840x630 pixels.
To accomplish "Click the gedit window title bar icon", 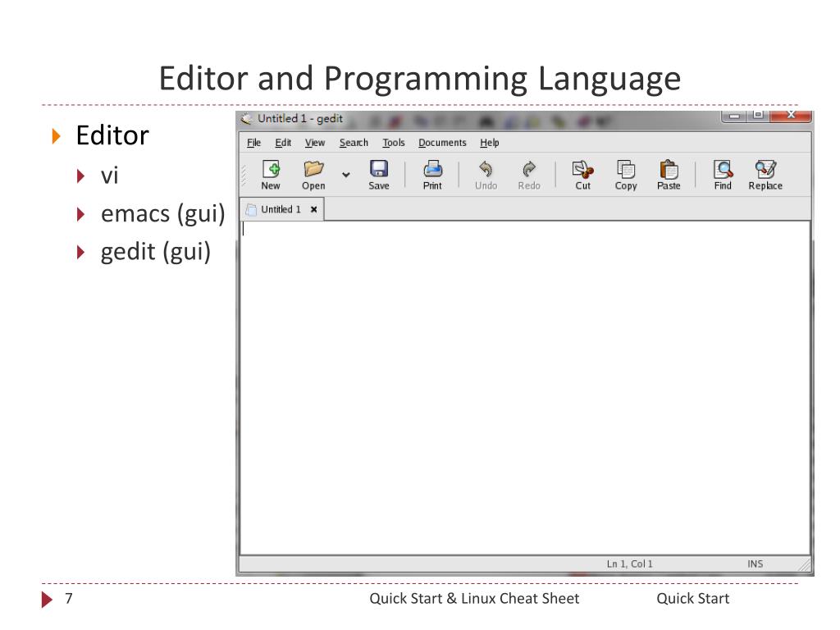I will click(246, 119).
